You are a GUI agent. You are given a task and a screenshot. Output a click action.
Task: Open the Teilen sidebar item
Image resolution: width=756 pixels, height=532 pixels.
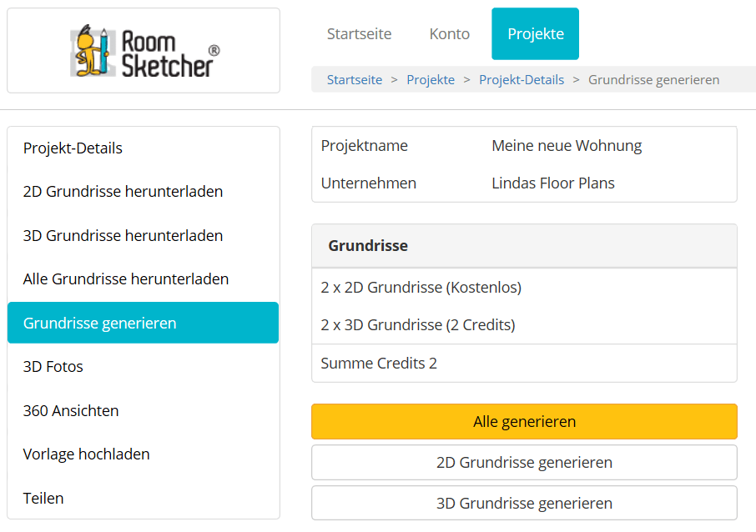(43, 499)
